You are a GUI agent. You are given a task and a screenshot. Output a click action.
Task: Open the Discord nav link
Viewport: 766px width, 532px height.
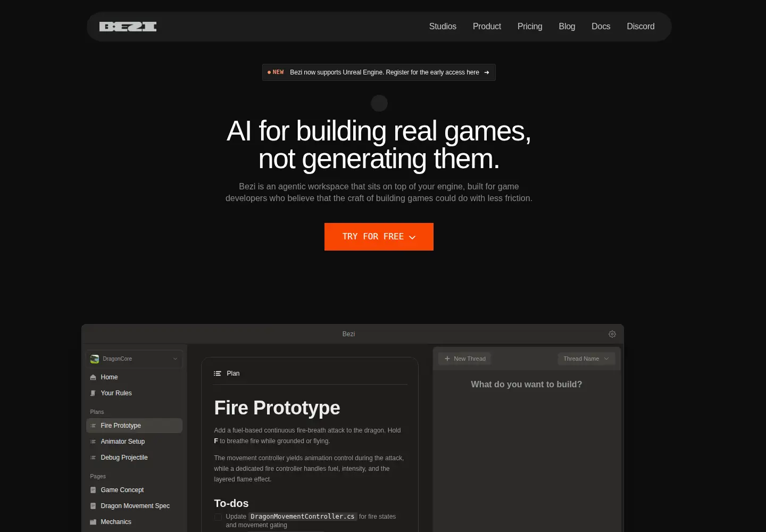tap(640, 27)
